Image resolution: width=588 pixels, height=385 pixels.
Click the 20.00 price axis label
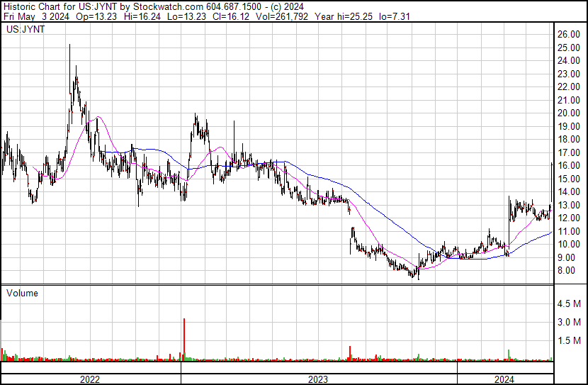(x=568, y=113)
